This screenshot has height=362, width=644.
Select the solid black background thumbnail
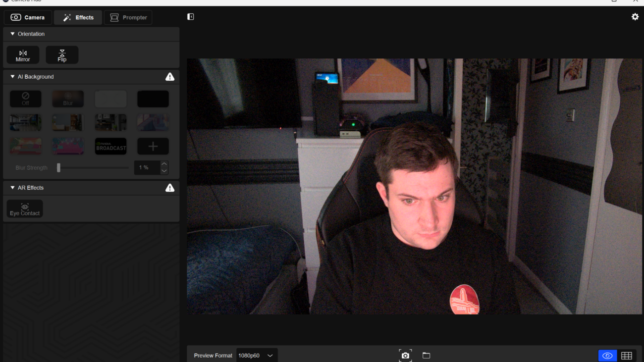pos(153,99)
